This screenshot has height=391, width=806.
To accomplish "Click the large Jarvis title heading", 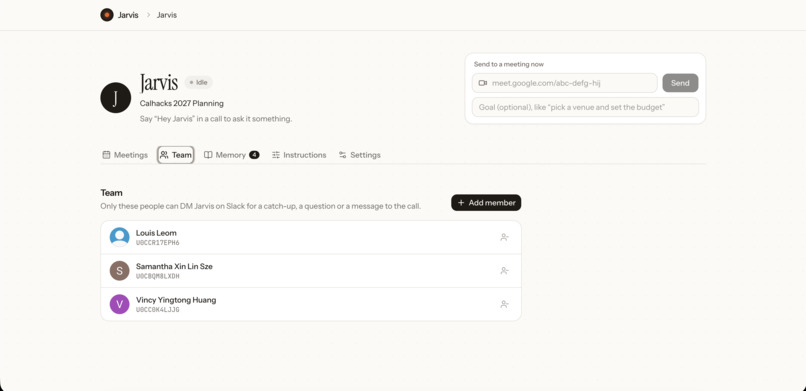I will [159, 83].
